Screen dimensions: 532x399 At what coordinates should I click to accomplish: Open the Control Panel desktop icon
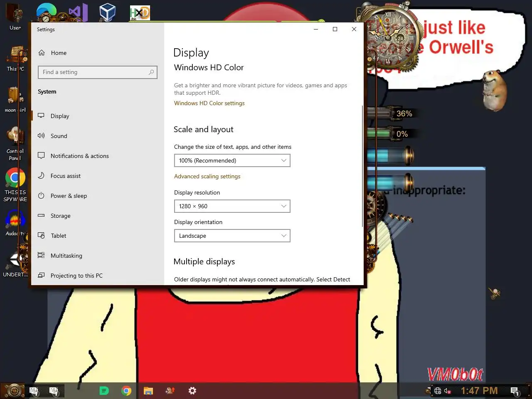pos(15,143)
